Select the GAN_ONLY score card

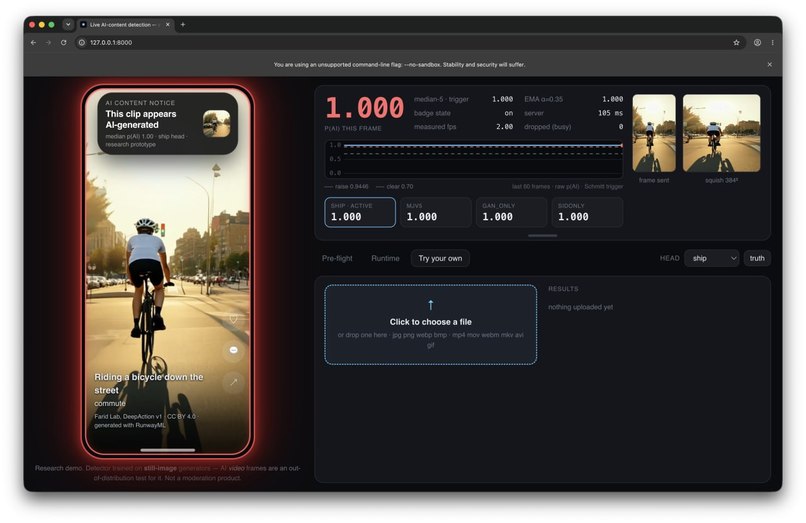511,212
